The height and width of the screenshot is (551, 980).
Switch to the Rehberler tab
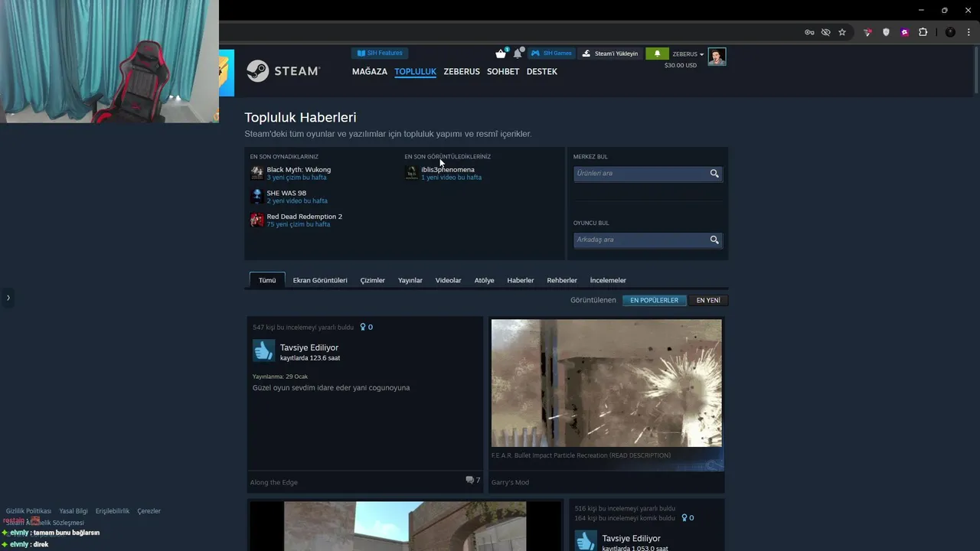click(x=562, y=281)
